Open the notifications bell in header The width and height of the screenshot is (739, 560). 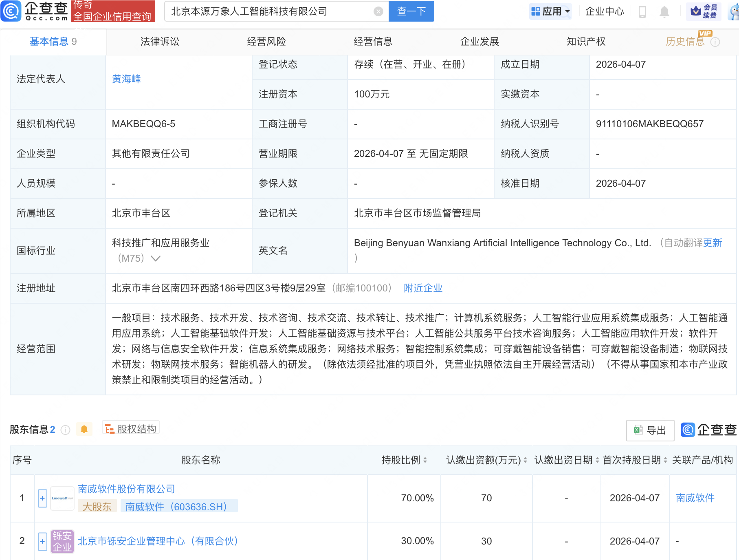click(664, 12)
